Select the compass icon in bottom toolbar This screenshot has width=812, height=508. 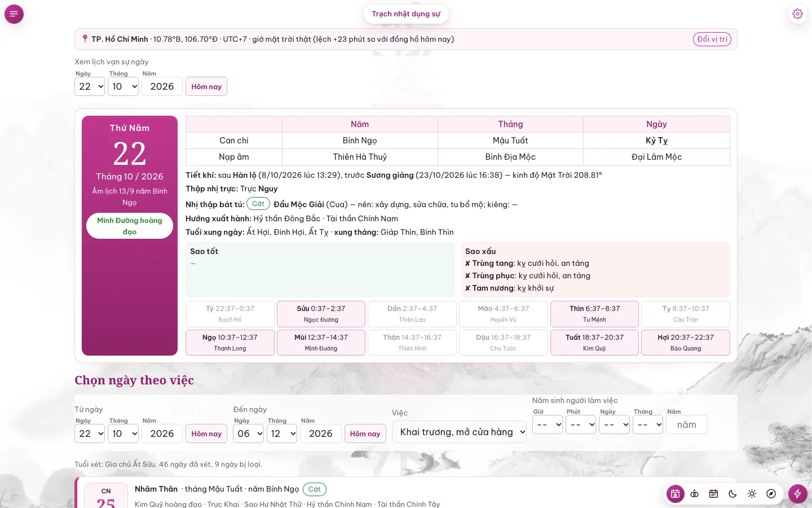click(771, 494)
